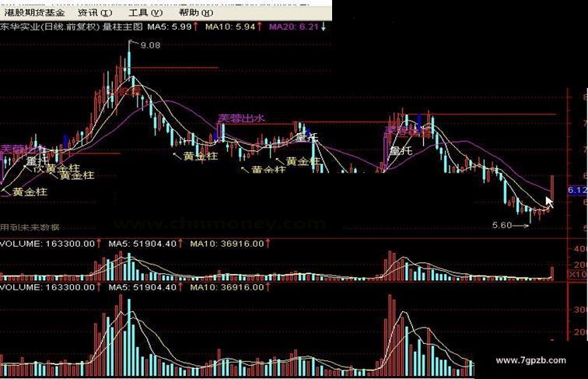
Task: Select the MA10: 5.94 indicator label
Action: (x=230, y=26)
